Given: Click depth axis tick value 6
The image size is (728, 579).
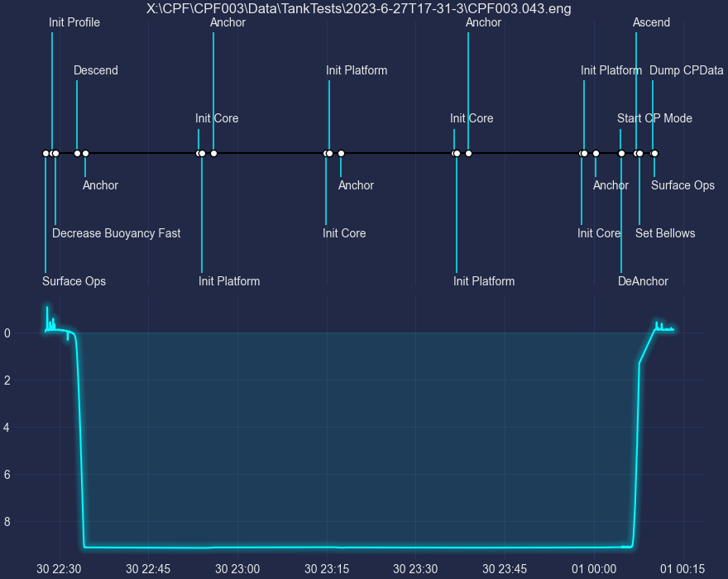Looking at the screenshot, I should click(7, 475).
